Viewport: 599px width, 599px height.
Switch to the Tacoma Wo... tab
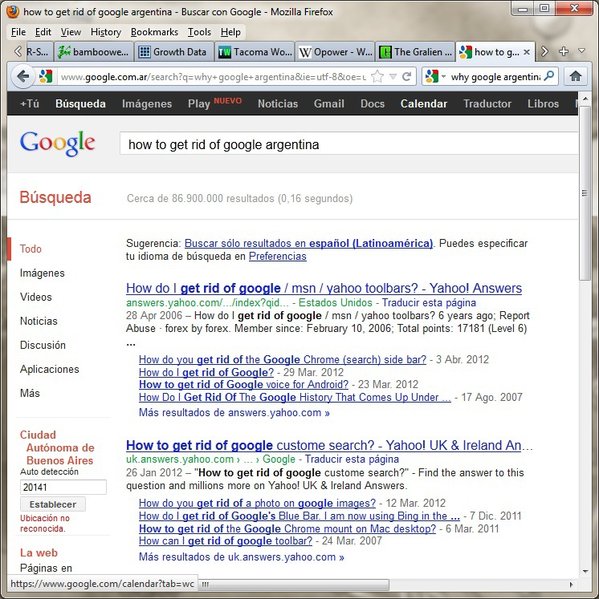click(x=254, y=52)
